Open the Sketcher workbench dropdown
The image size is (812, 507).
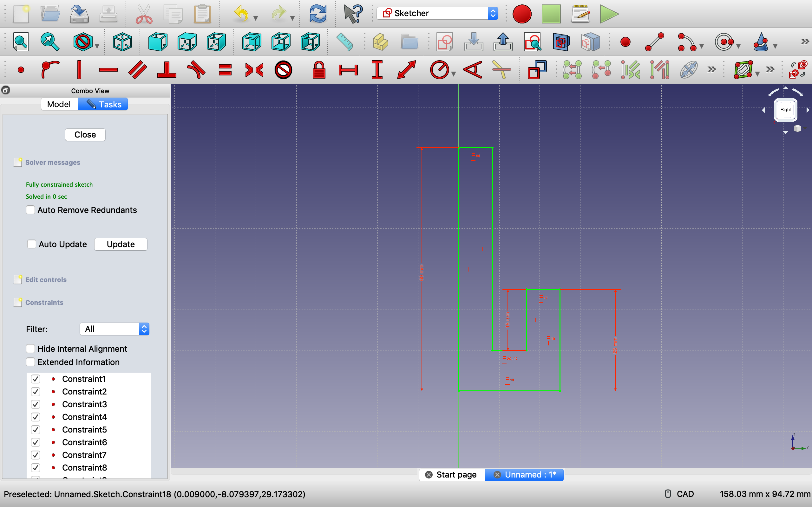(437, 13)
